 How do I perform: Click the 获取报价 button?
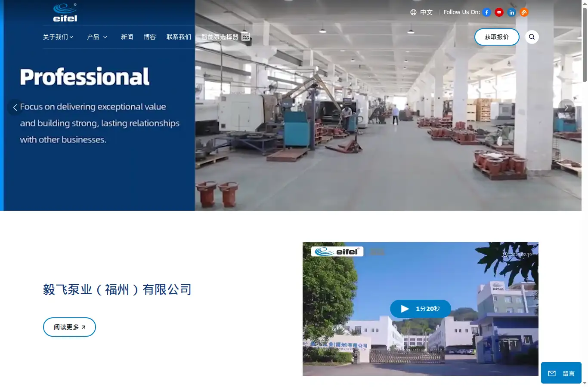pos(497,37)
